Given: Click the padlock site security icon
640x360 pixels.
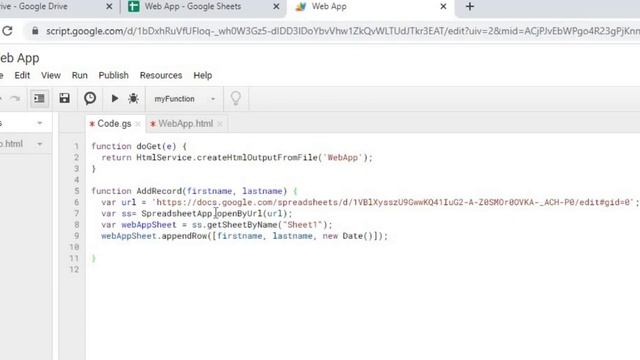Looking at the screenshot, I should coord(35,31).
